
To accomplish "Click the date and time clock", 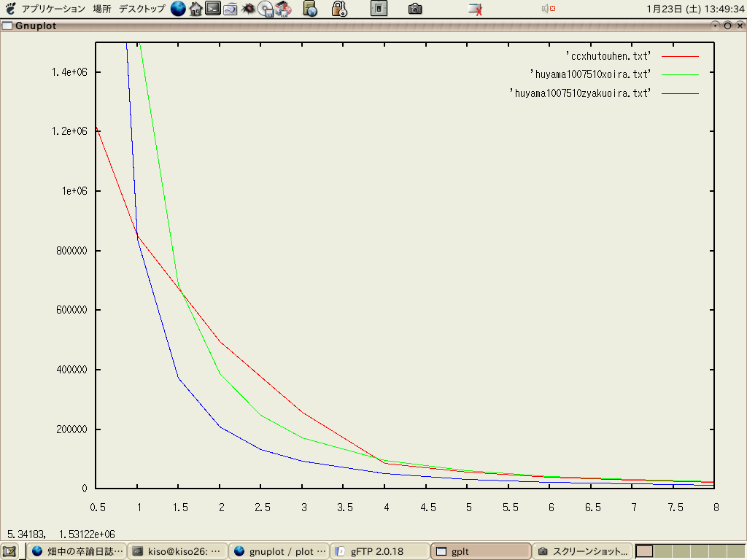I will coord(695,9).
